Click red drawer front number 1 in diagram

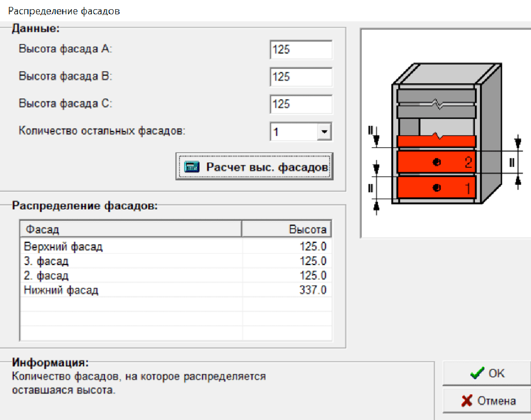436,188
